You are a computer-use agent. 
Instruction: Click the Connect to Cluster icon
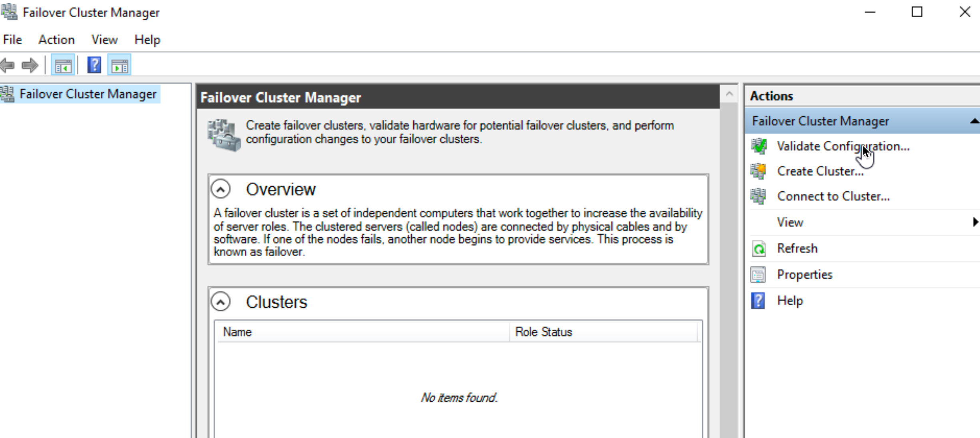click(x=759, y=196)
